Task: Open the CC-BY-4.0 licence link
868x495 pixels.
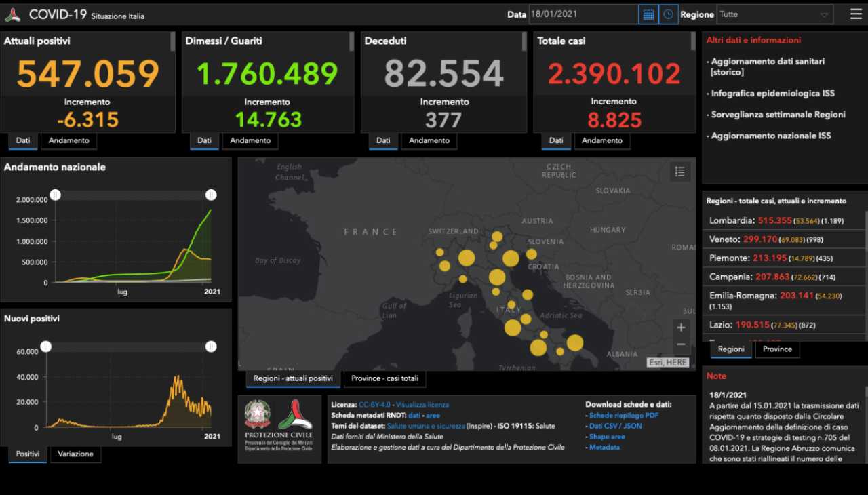Action: pyautogui.click(x=374, y=405)
